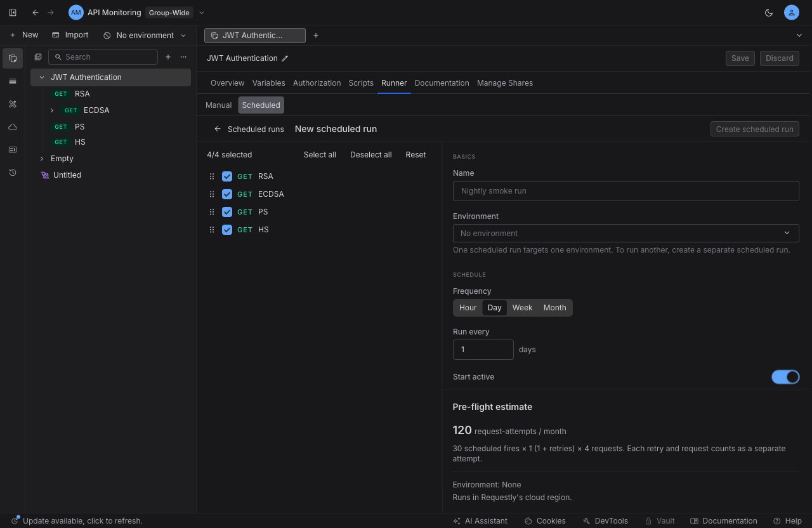Switch to the Authorization tab

click(x=317, y=83)
